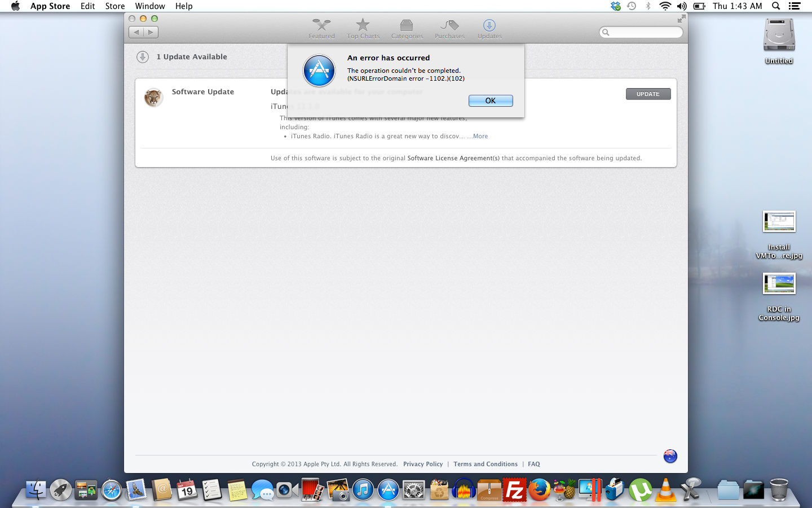812x508 pixels.
Task: Open Launchpad rocket in the Dock
Action: [x=61, y=490]
